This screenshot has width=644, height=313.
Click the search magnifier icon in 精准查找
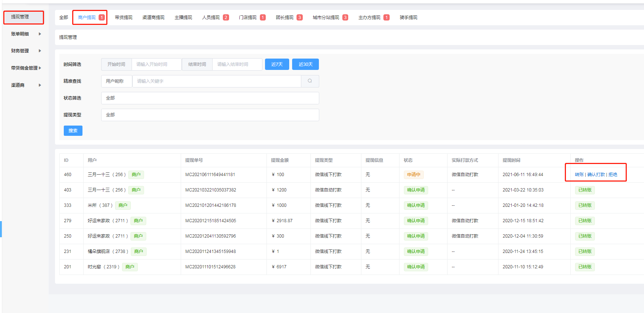(x=310, y=81)
